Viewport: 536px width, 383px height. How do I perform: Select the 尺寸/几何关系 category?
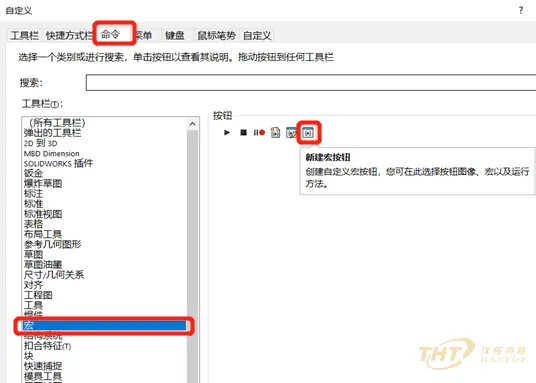tap(54, 275)
